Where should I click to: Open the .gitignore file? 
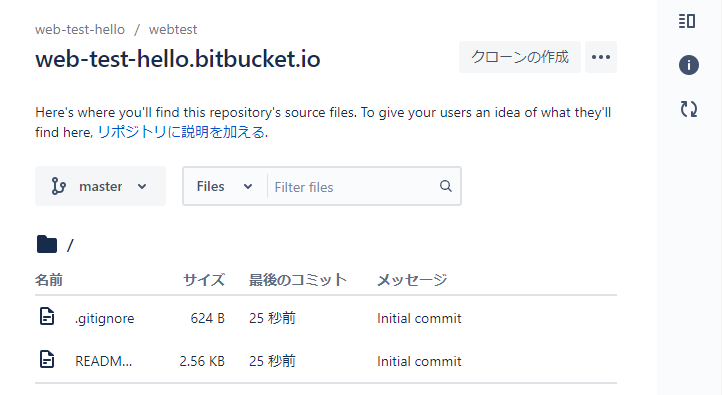105,318
